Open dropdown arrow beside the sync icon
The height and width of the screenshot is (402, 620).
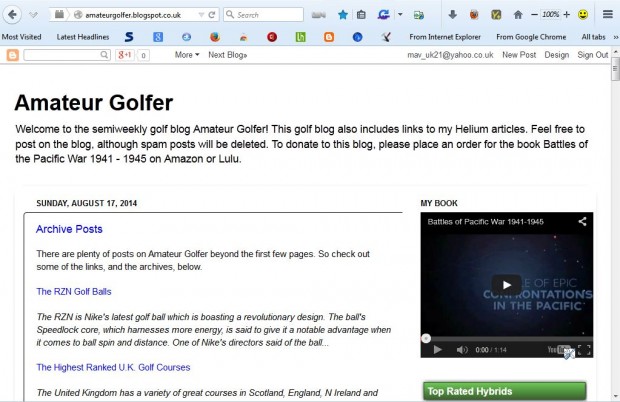[400, 15]
